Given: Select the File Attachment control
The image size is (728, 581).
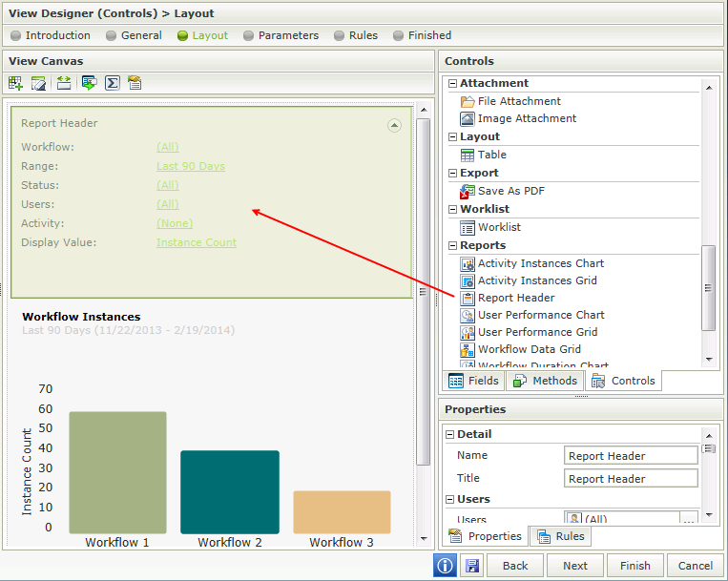Looking at the screenshot, I should (x=510, y=101).
